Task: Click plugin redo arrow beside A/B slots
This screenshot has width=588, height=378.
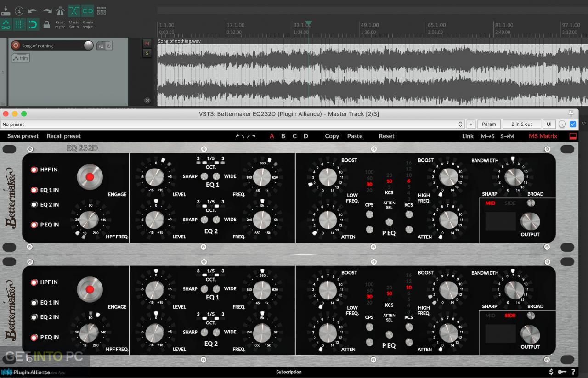Action: point(251,136)
